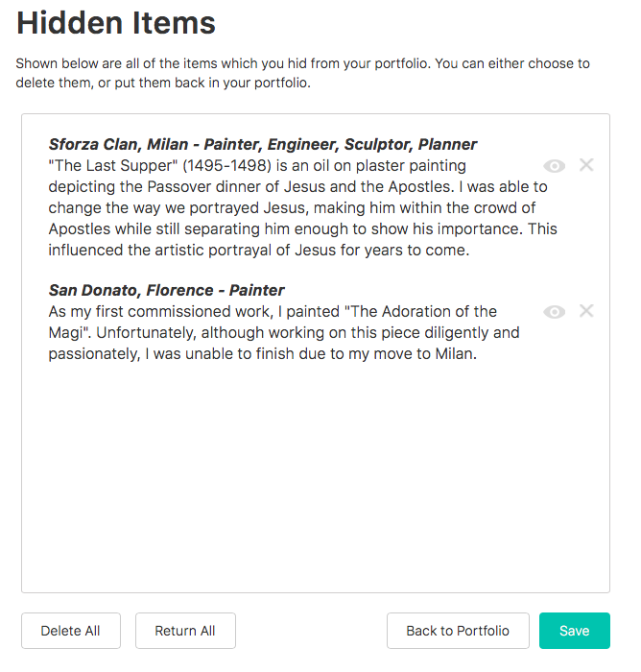
Task: Click the intro text about hidden portfolio items
Action: click(x=302, y=73)
